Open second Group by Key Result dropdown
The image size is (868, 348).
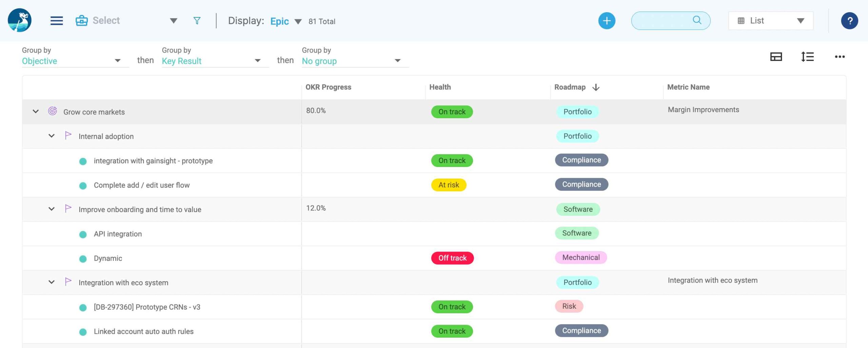(x=215, y=61)
